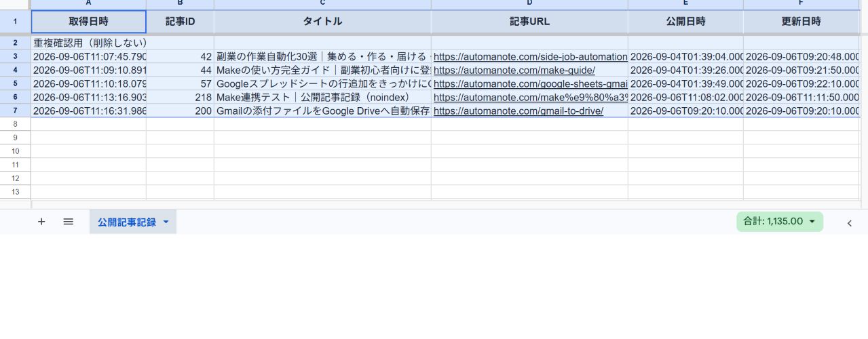Select update date cell 2026-09-06T09:22:10.000
868x339 pixels.
[x=801, y=84]
